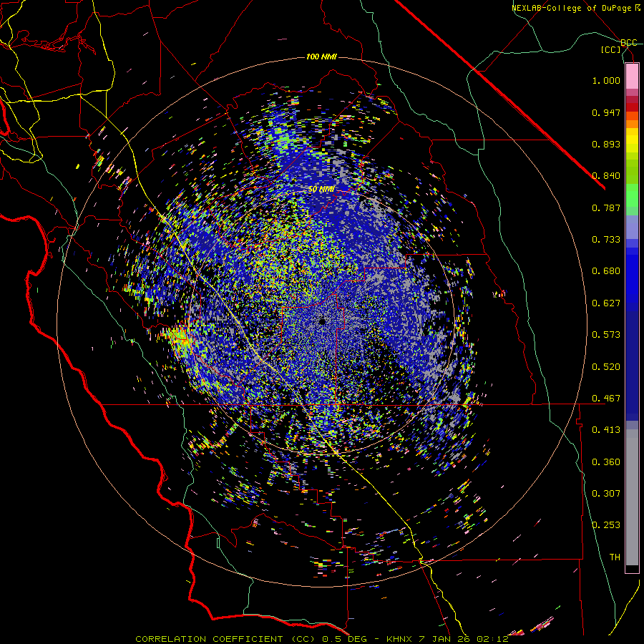Select the 0.253 scale value

606,525
